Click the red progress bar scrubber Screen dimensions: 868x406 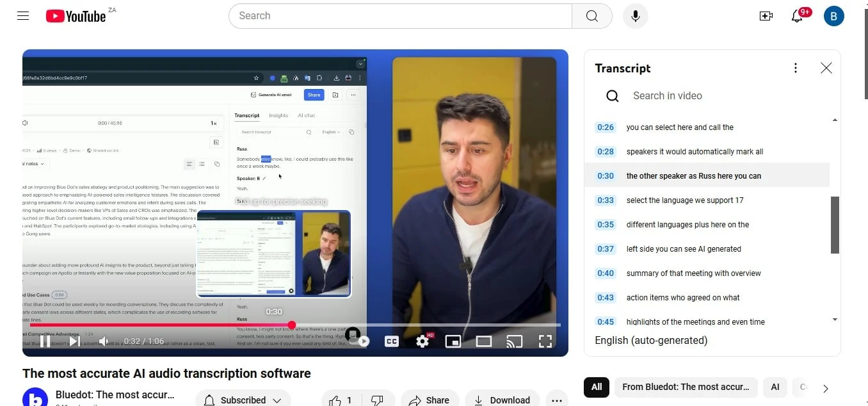coord(292,325)
